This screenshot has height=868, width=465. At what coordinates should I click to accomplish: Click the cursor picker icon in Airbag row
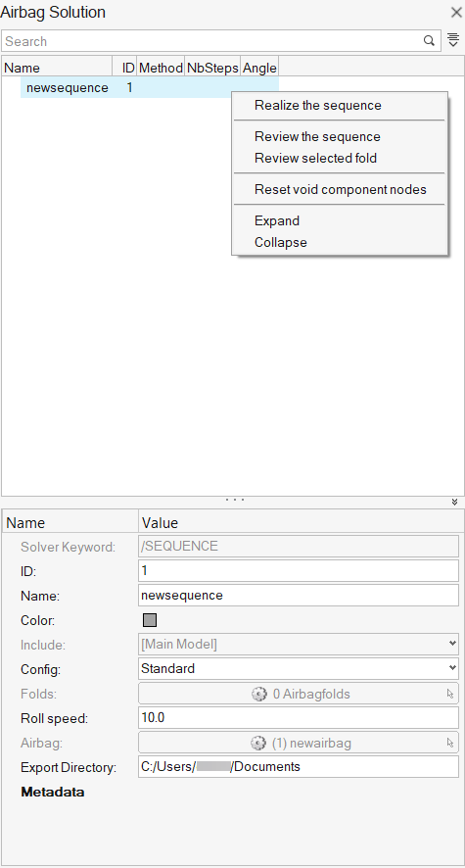(x=450, y=743)
